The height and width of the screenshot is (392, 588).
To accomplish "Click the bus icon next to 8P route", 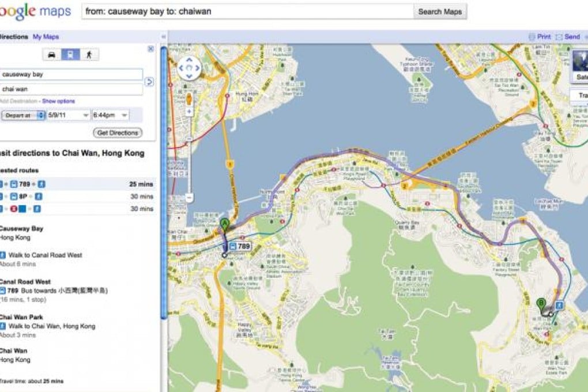I will [14, 197].
